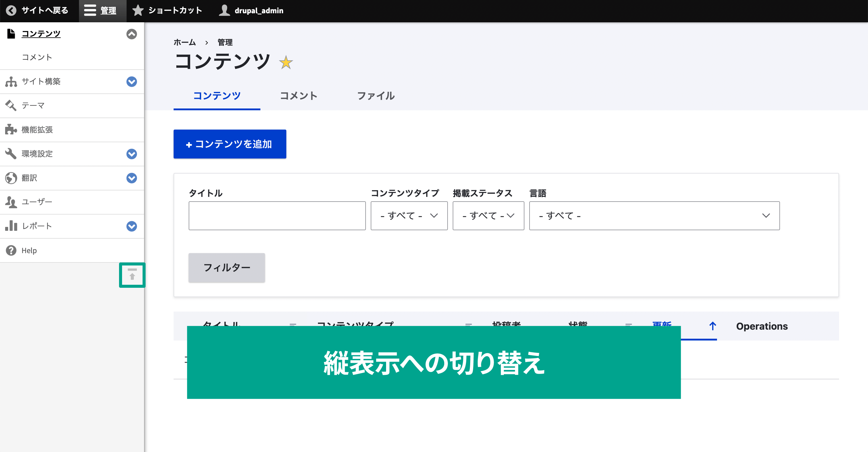This screenshot has width=868, height=452.
Task: Open the 言語 dropdown
Action: (654, 216)
